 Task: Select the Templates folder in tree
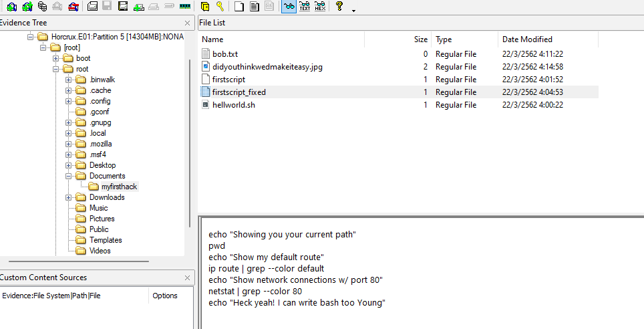point(106,240)
